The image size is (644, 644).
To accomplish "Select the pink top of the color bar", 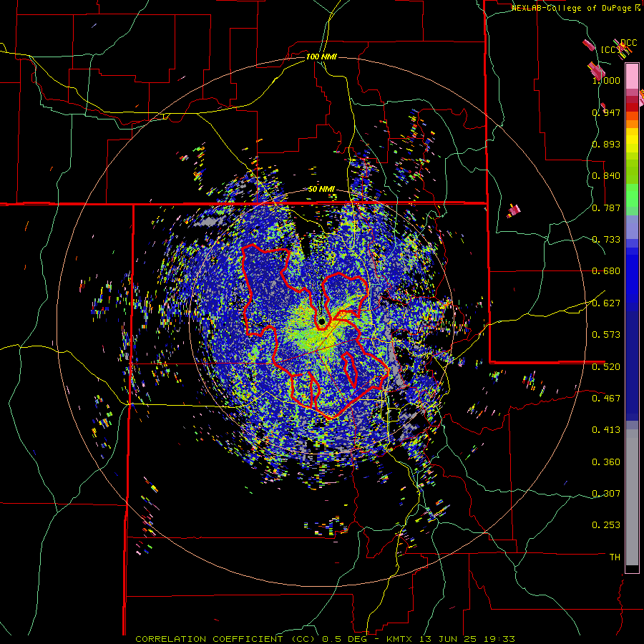I will click(632, 77).
